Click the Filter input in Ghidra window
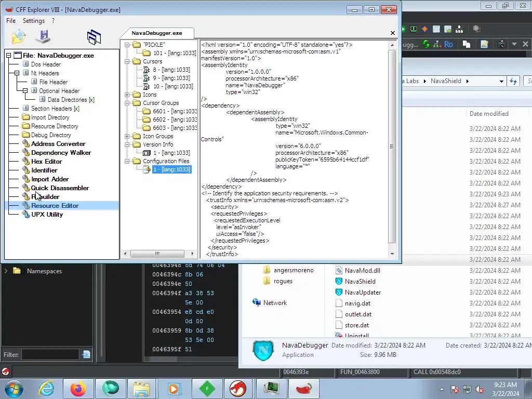Screen dimensions: 532x399 tap(50, 354)
